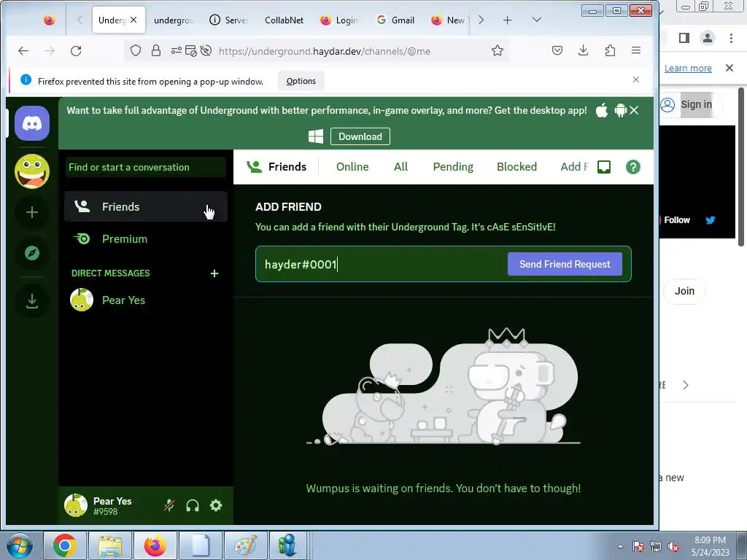Open the Windows Start menu
The height and width of the screenshot is (560, 747).
20,545
